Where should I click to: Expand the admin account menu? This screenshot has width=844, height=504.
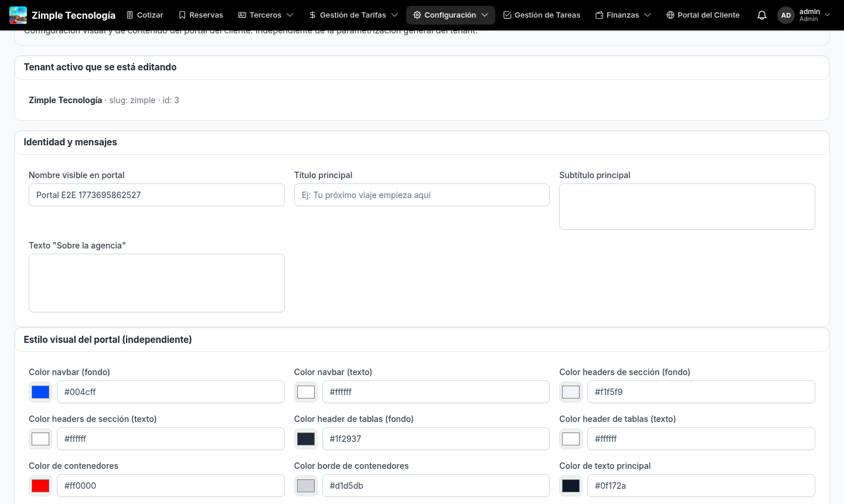point(827,15)
